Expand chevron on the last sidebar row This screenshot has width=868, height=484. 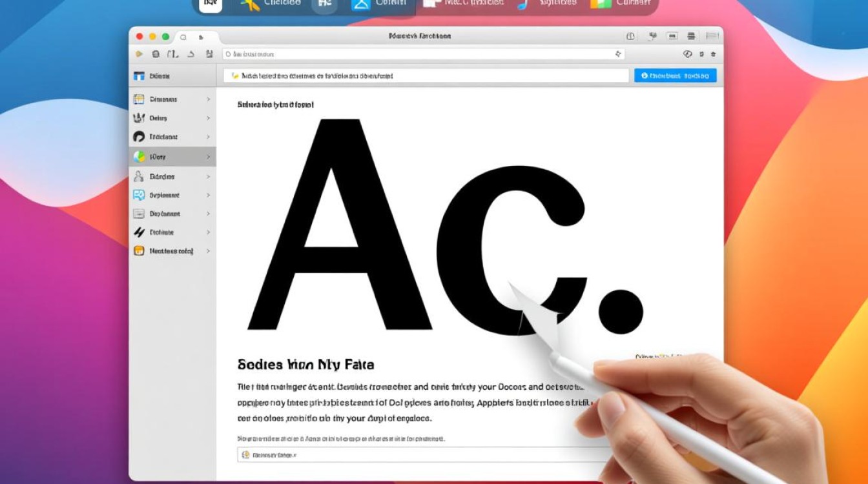[x=208, y=251]
